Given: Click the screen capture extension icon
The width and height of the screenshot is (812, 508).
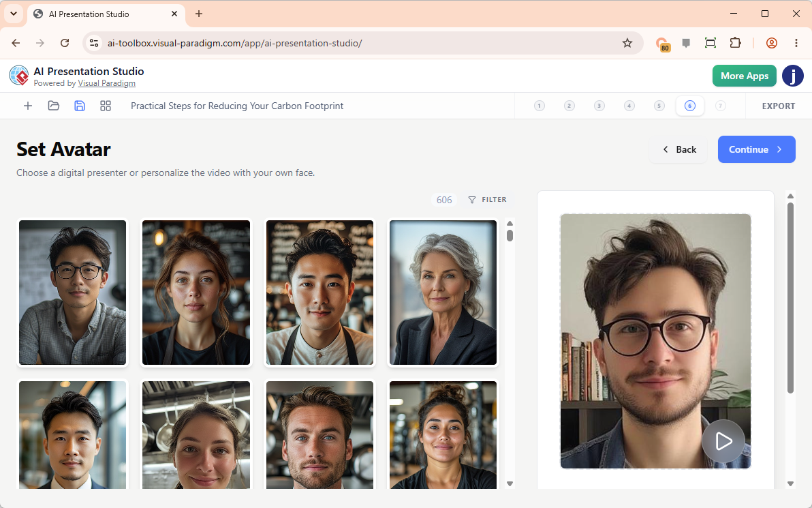Looking at the screenshot, I should tap(710, 43).
